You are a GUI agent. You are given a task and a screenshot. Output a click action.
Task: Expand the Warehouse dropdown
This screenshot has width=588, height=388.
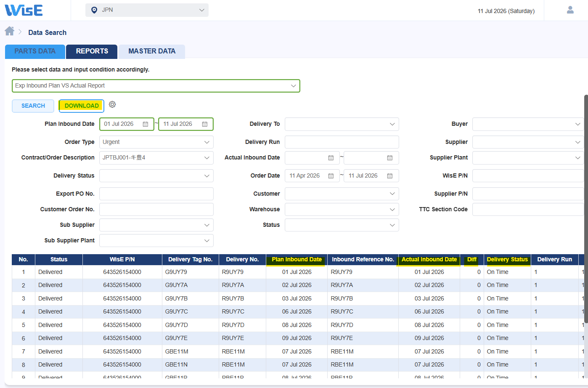click(342, 210)
